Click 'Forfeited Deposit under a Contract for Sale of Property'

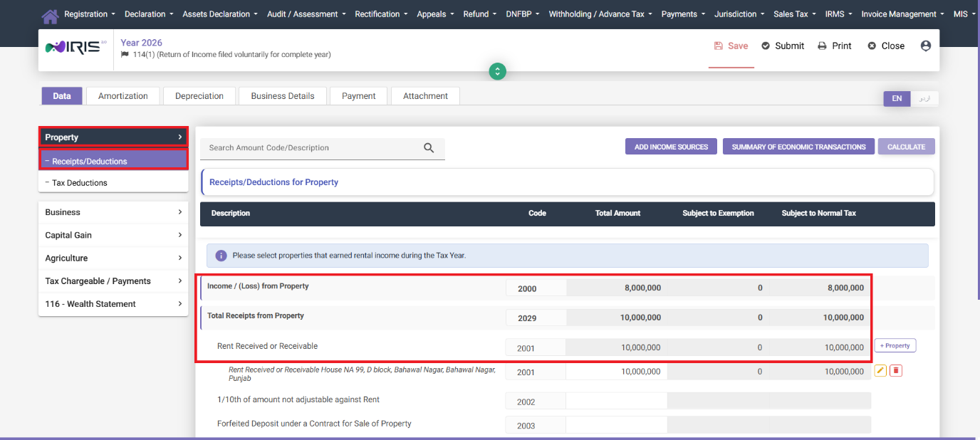coord(314,424)
